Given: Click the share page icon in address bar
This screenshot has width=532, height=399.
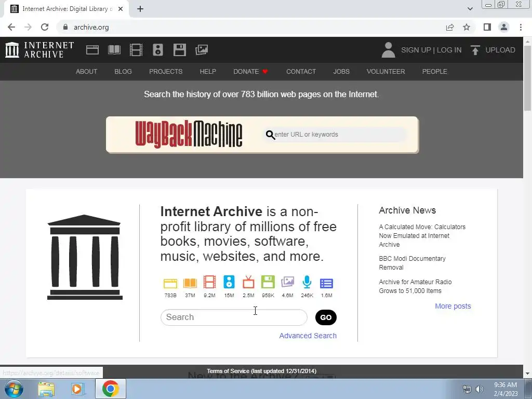Looking at the screenshot, I should click(450, 27).
